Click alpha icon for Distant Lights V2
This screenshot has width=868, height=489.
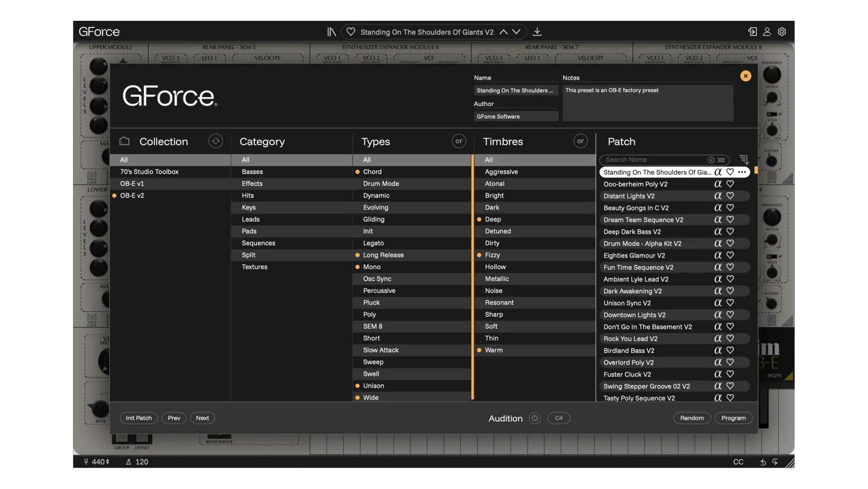pyautogui.click(x=718, y=196)
